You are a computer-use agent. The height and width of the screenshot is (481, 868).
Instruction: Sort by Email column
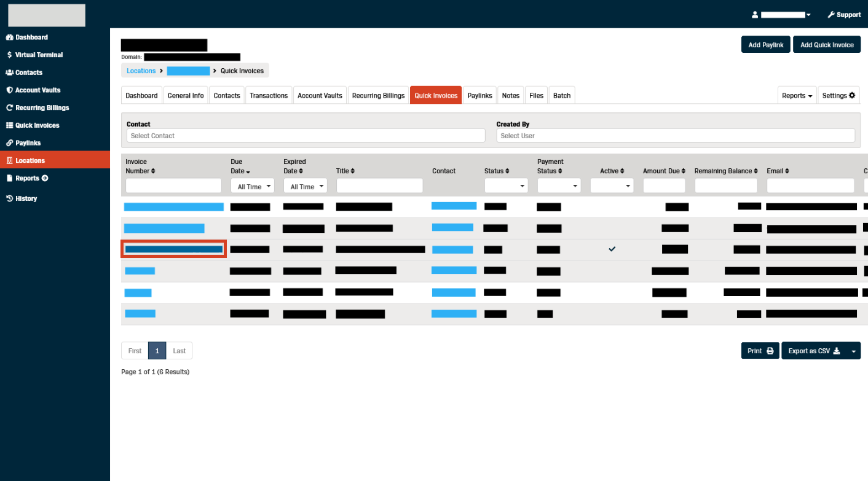coord(778,171)
